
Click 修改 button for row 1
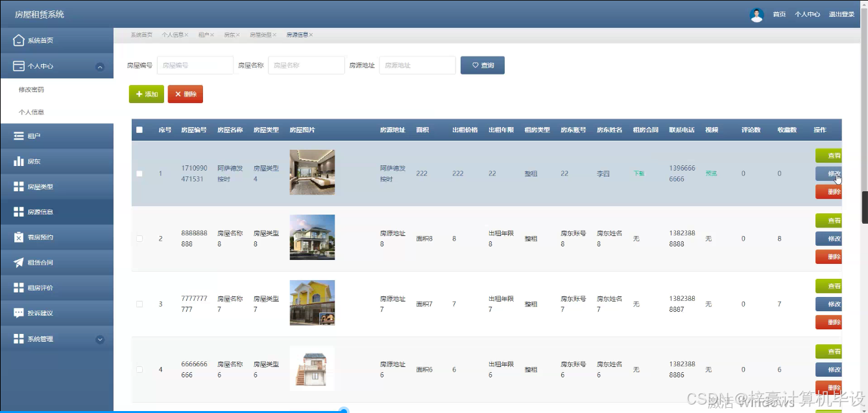[829, 174]
